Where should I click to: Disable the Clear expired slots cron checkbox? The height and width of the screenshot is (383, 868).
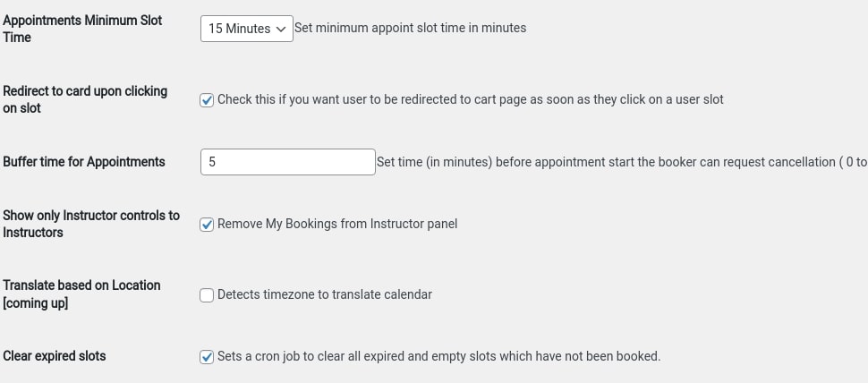click(x=207, y=357)
